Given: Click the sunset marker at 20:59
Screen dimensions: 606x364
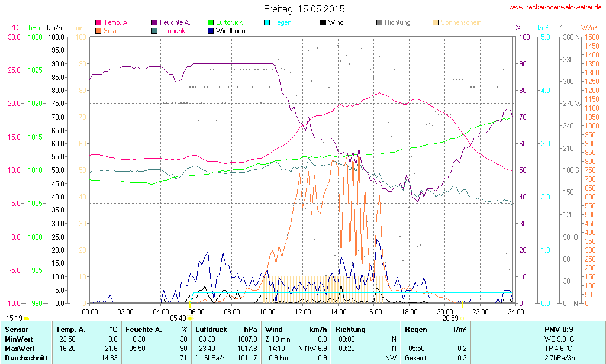Looking at the screenshot, I should click(462, 318).
